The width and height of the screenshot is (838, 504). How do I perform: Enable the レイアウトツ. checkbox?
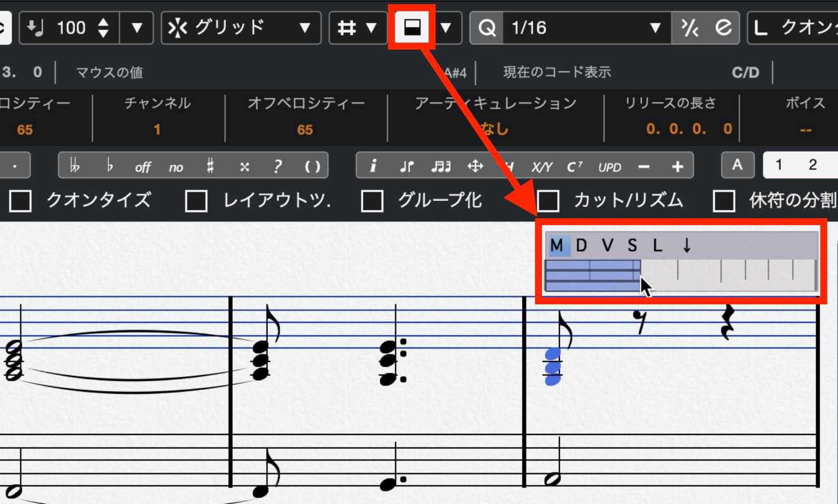(196, 201)
